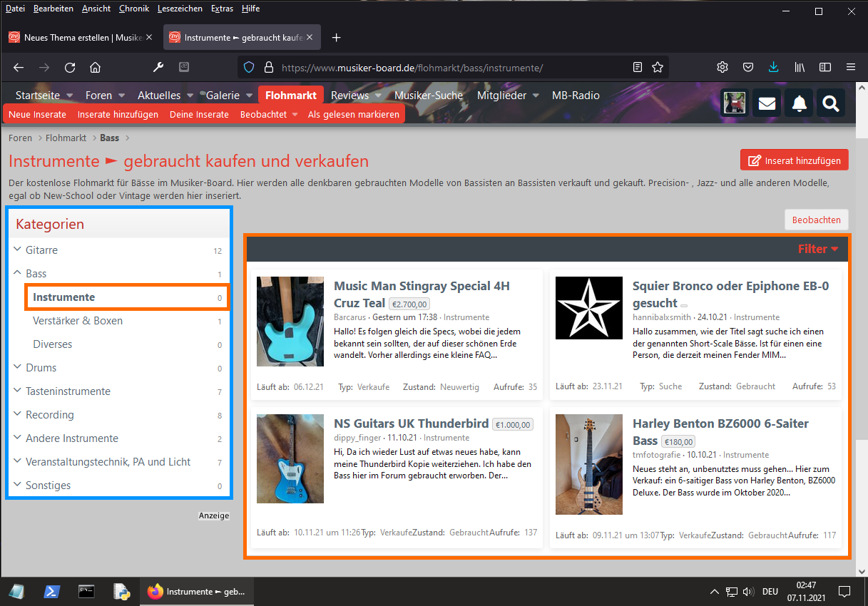Click the shield tracking protection icon

tap(249, 68)
